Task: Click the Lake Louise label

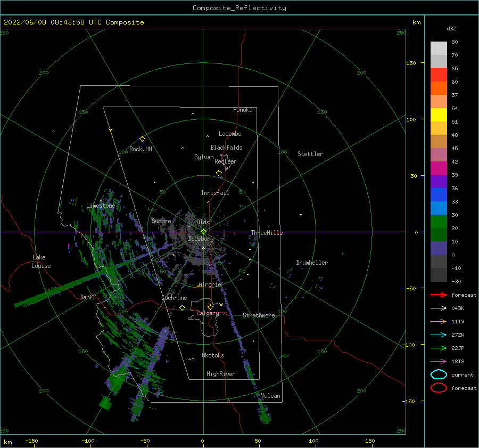Action: [41, 262]
